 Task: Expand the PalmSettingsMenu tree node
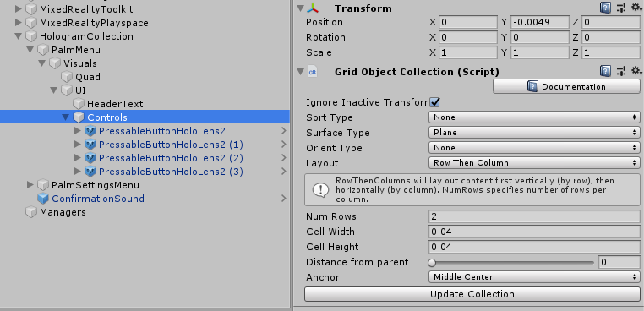click(30, 185)
